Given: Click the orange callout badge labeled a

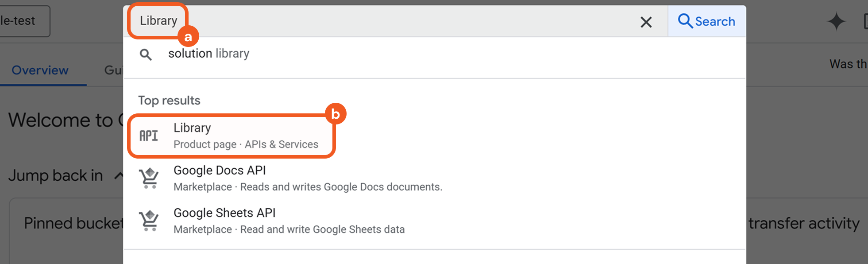Looking at the screenshot, I should (x=188, y=37).
